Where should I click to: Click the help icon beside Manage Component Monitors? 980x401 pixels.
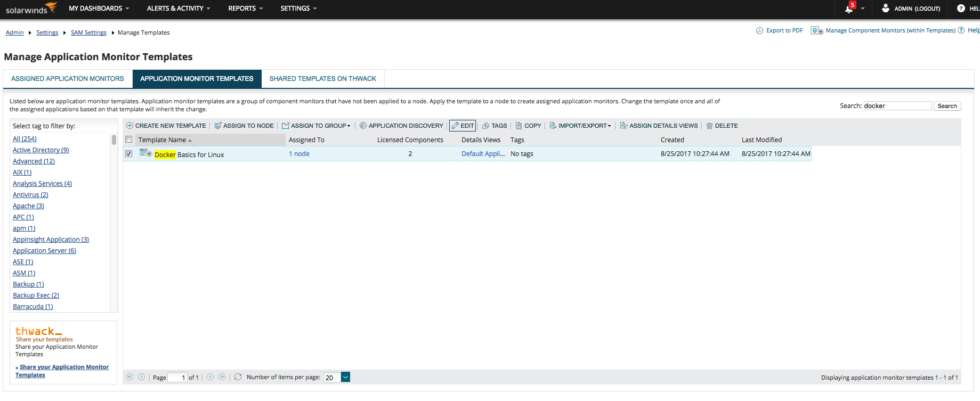click(961, 30)
